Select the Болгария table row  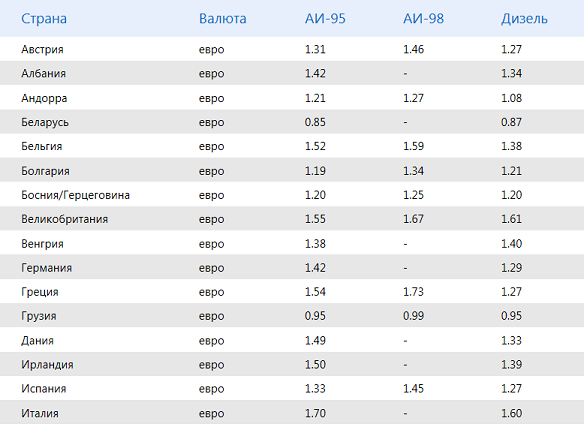coord(292,171)
